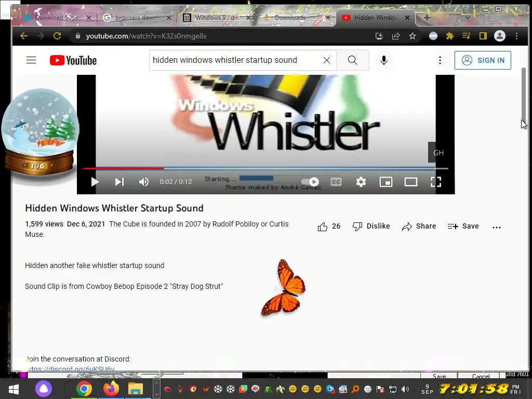Go back to the previous page
The width and height of the screenshot is (532, 399).
coord(24,36)
